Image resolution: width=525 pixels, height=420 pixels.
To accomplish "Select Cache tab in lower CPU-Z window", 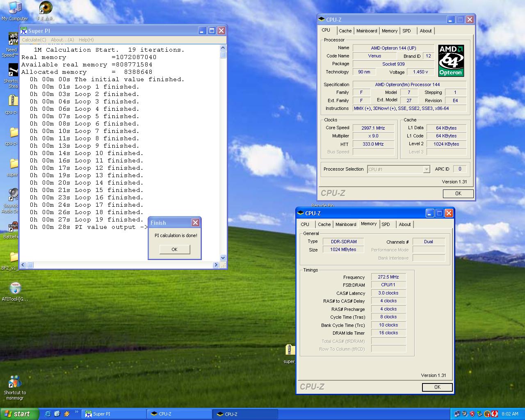I will 324,224.
